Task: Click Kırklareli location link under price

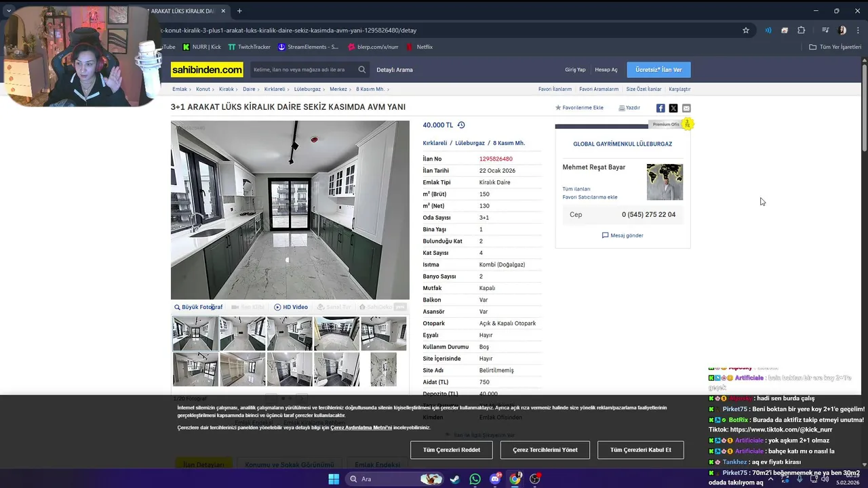Action: 435,143
